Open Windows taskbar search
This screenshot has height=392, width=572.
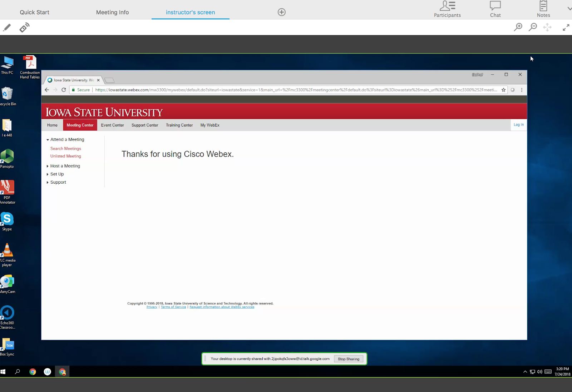click(x=17, y=372)
